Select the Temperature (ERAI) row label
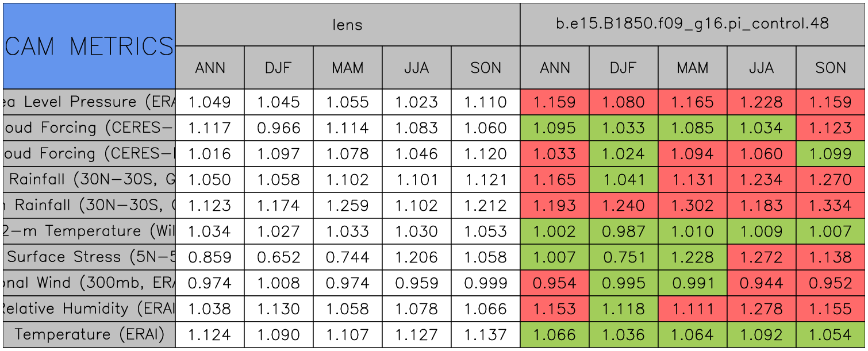The image size is (868, 351). pos(89,334)
